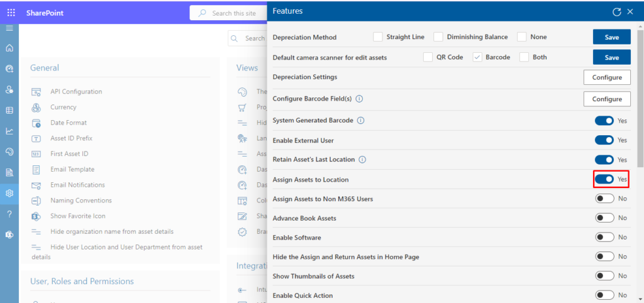Image resolution: width=644 pixels, height=303 pixels.
Task: Click Configure button for Depreciation Settings
Action: click(x=607, y=77)
